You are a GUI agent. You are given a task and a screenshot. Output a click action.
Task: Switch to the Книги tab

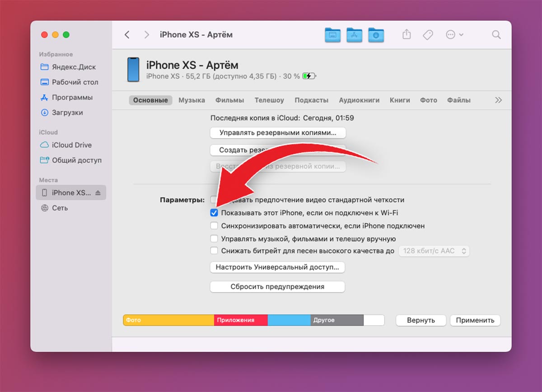tap(400, 100)
